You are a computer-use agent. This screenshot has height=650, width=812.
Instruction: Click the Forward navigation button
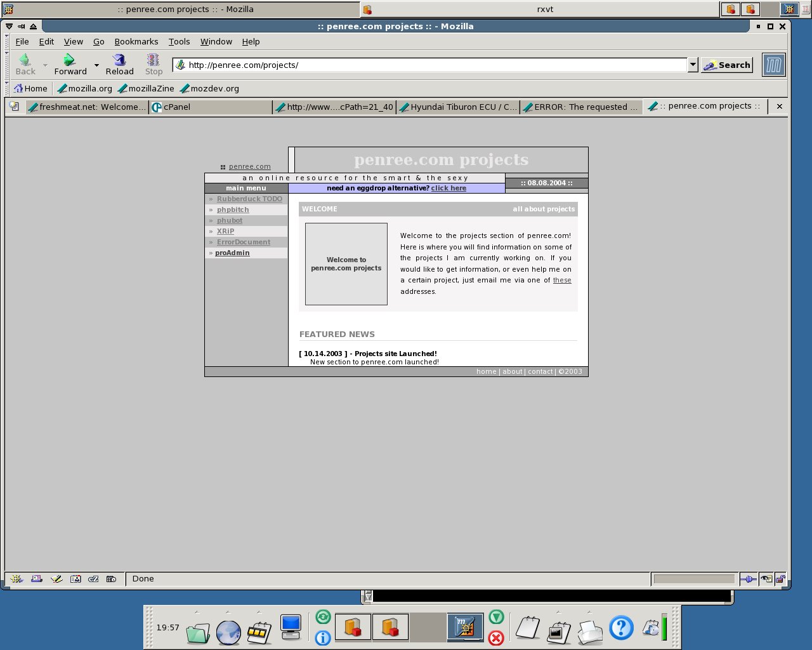pos(70,65)
